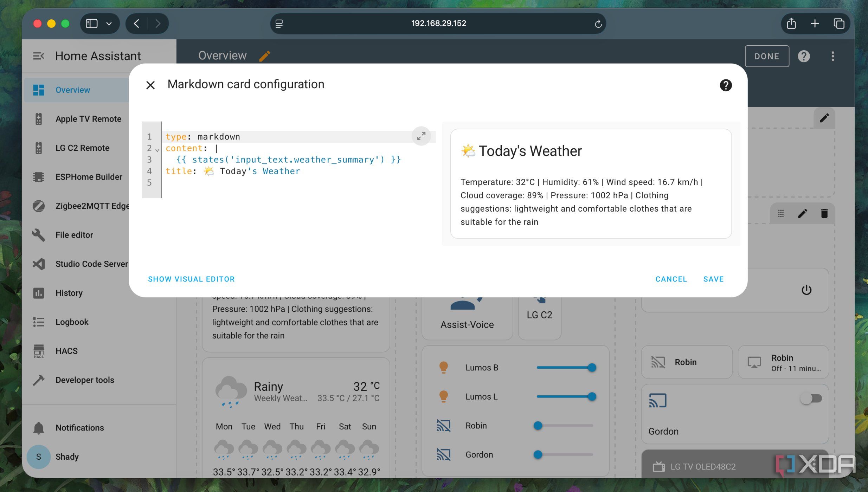868x492 pixels.
Task: Open the Zigbee2MQTT Edge icon
Action: (x=38, y=206)
